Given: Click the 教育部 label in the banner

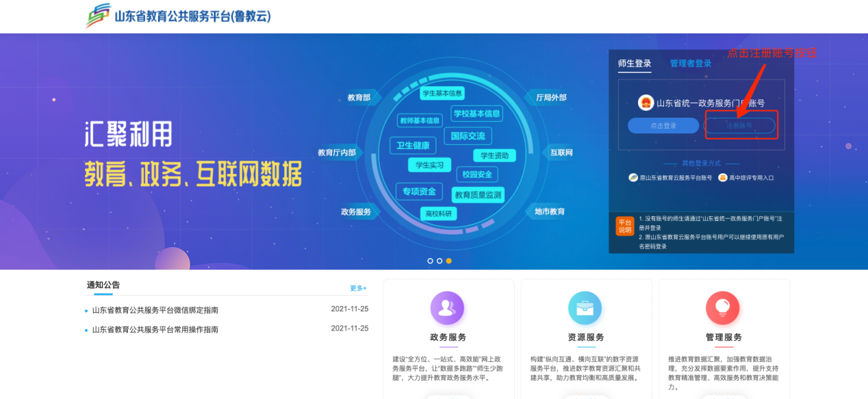Looking at the screenshot, I should pos(359,98).
